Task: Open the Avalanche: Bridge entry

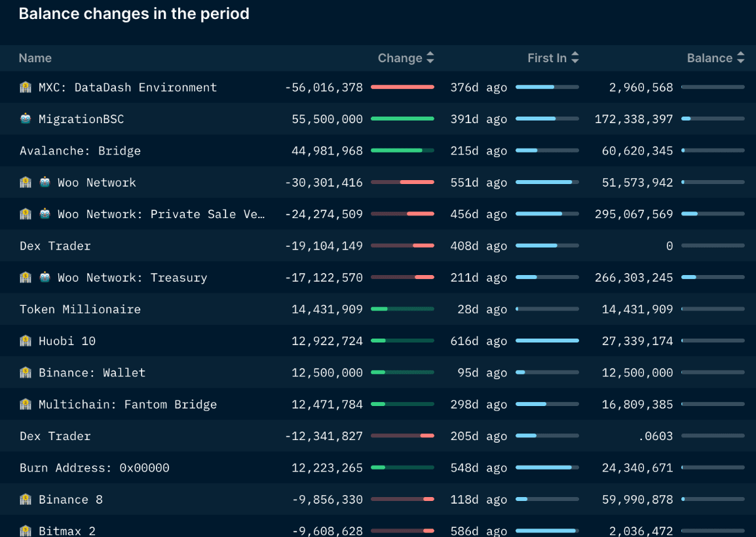Action: tap(80, 151)
